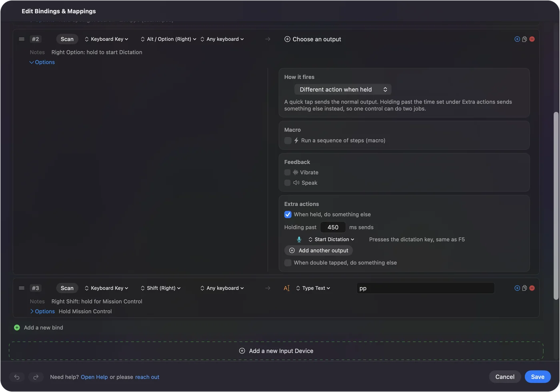Click the speaker icon next to Speak

(296, 183)
